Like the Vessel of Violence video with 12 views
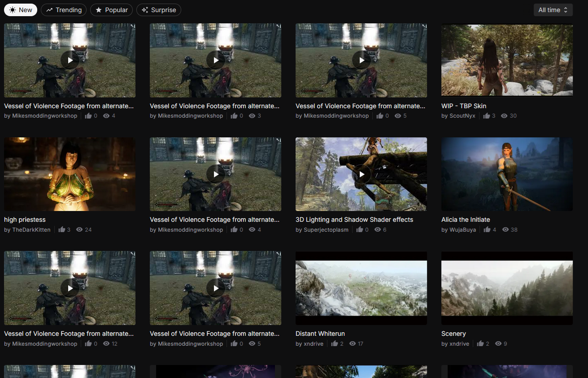 tap(88, 344)
